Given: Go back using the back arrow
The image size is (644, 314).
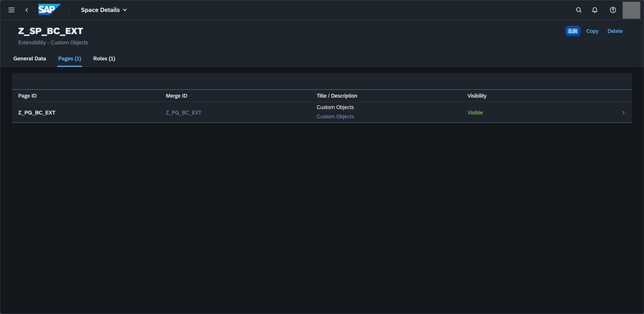Looking at the screenshot, I should tap(27, 10).
